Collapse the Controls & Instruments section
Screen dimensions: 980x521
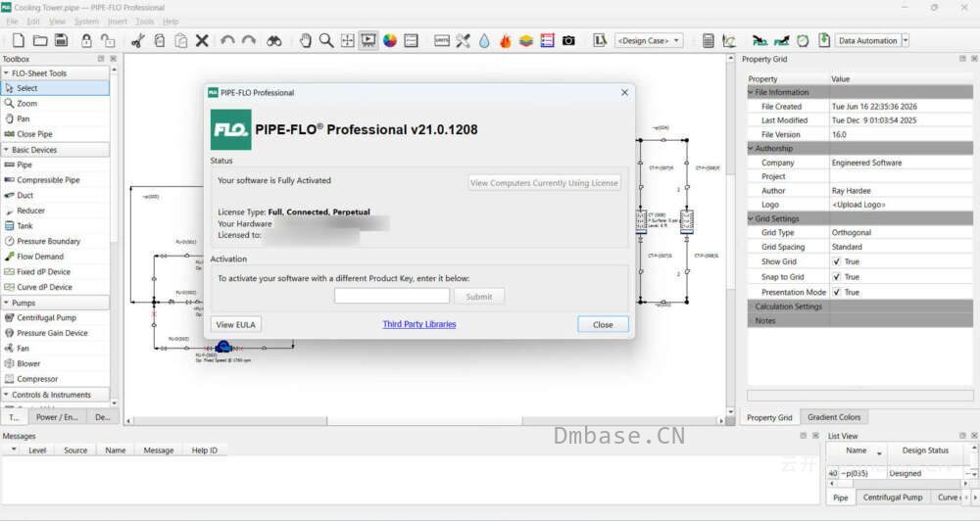pyautogui.click(x=6, y=395)
